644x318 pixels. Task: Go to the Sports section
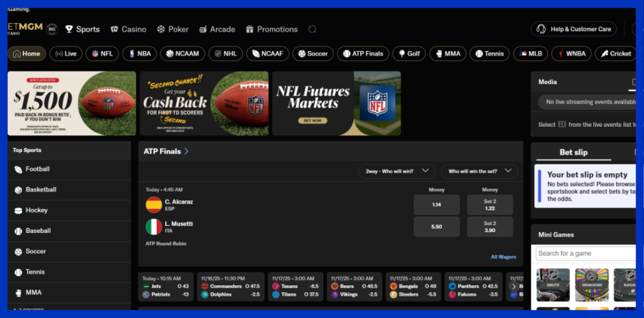(82, 29)
